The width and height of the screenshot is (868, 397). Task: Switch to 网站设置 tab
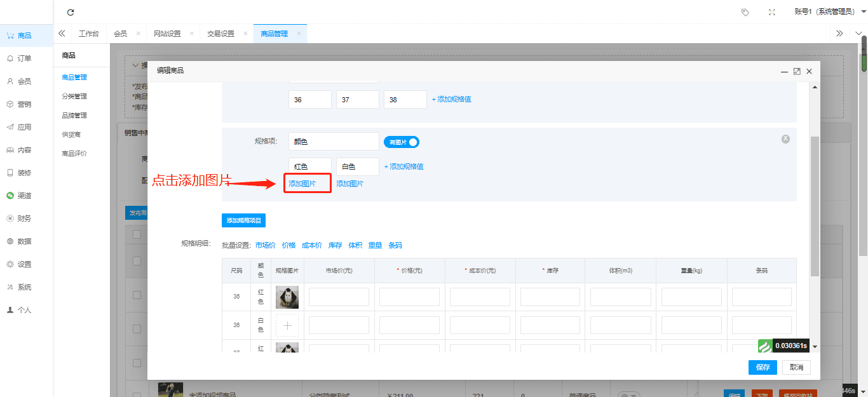pos(167,34)
